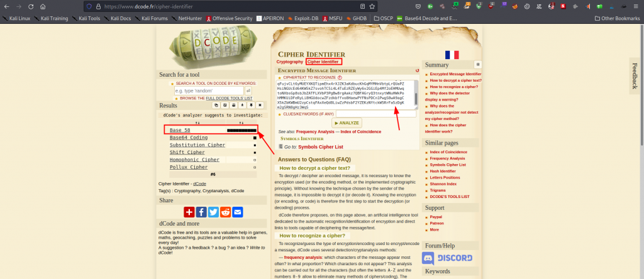The width and height of the screenshot is (644, 279).
Task: Open the Base 58 result link
Action: [x=180, y=130]
